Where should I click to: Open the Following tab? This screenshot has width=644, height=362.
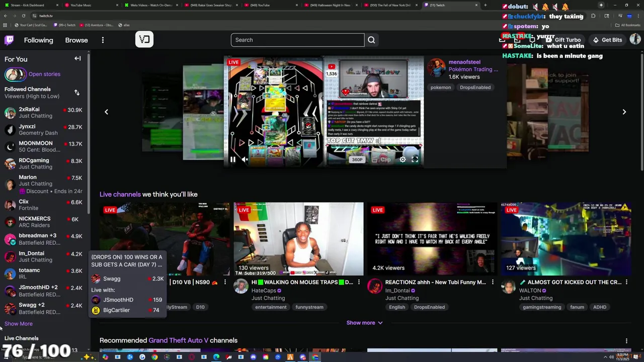pyautogui.click(x=38, y=40)
